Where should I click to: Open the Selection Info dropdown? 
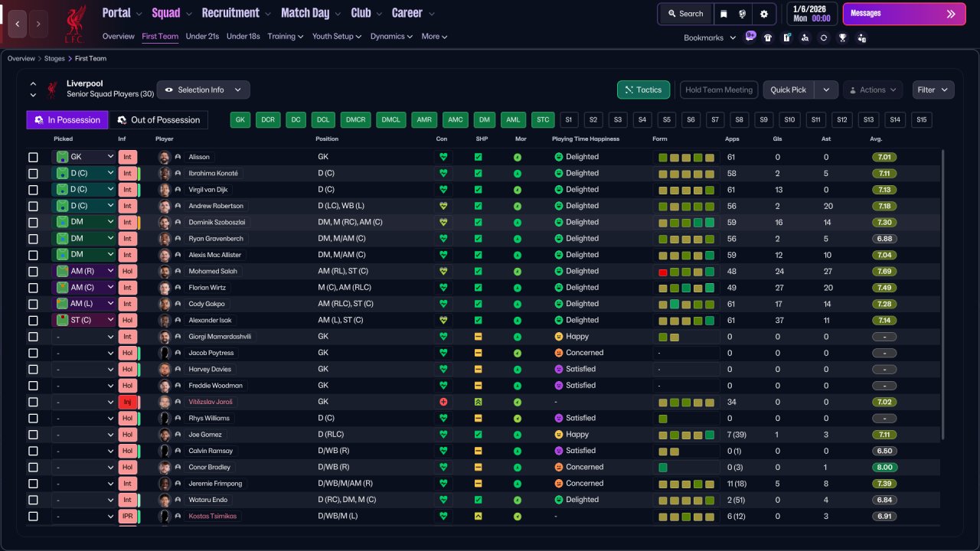[x=203, y=90]
